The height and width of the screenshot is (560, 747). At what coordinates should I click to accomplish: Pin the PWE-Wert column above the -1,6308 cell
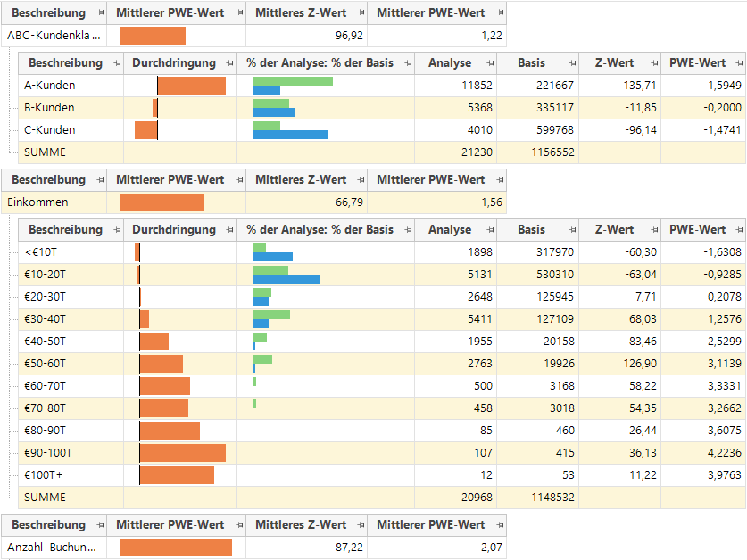pos(739,230)
